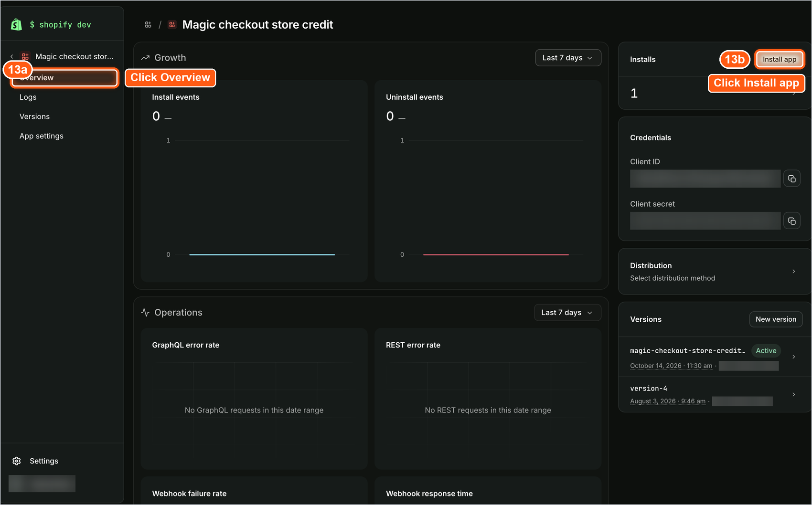Open Settings at sidebar bottom
This screenshot has height=505, width=812.
pyautogui.click(x=43, y=461)
